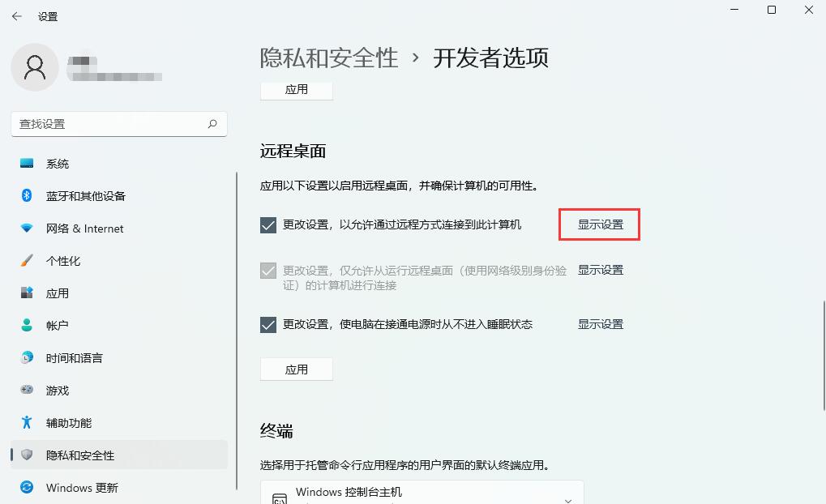Click 应用 button under remote desktop checkboxes
The image size is (826, 504).
297,369
